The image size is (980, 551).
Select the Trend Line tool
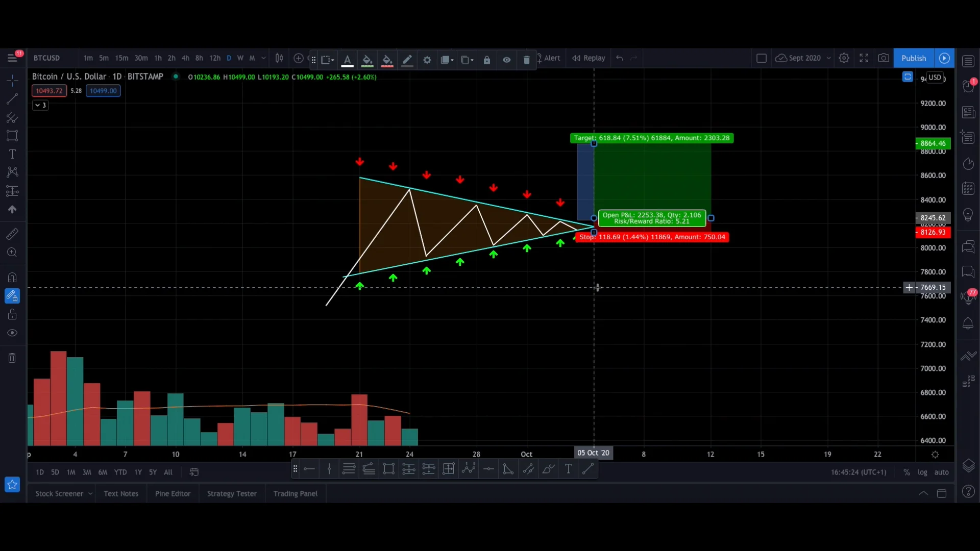coord(12,99)
